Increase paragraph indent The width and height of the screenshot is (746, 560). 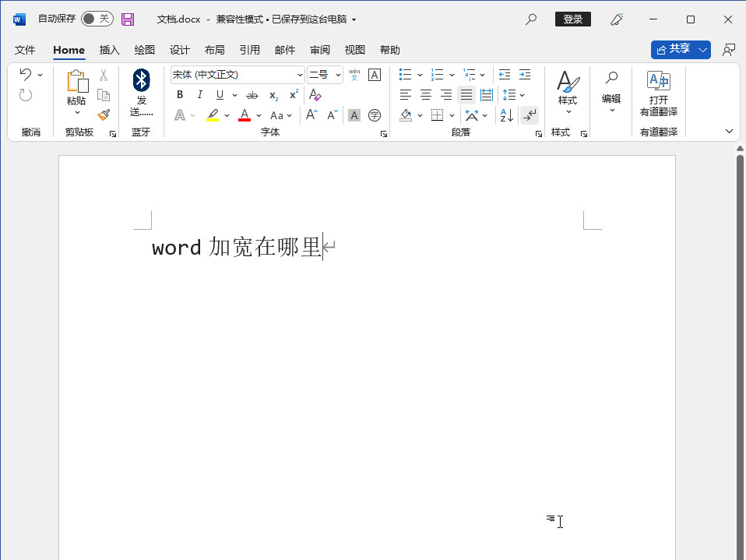pyautogui.click(x=525, y=75)
